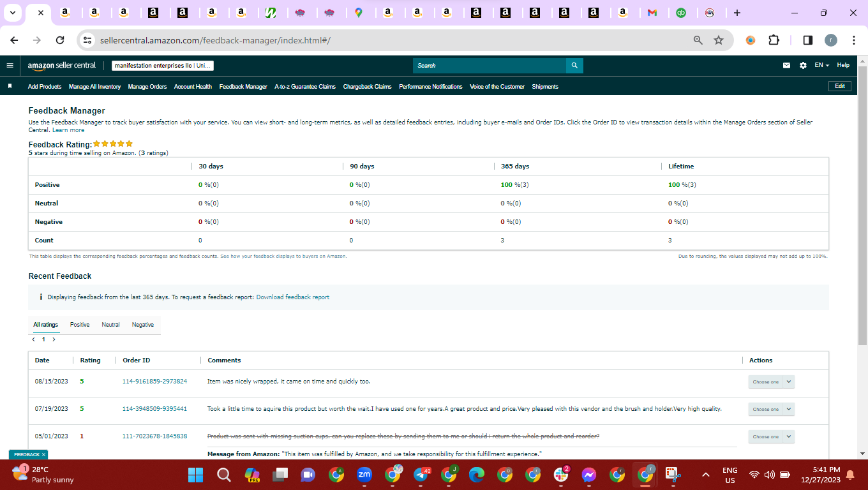
Task: Open the Chrome profile avatar
Action: coord(830,40)
